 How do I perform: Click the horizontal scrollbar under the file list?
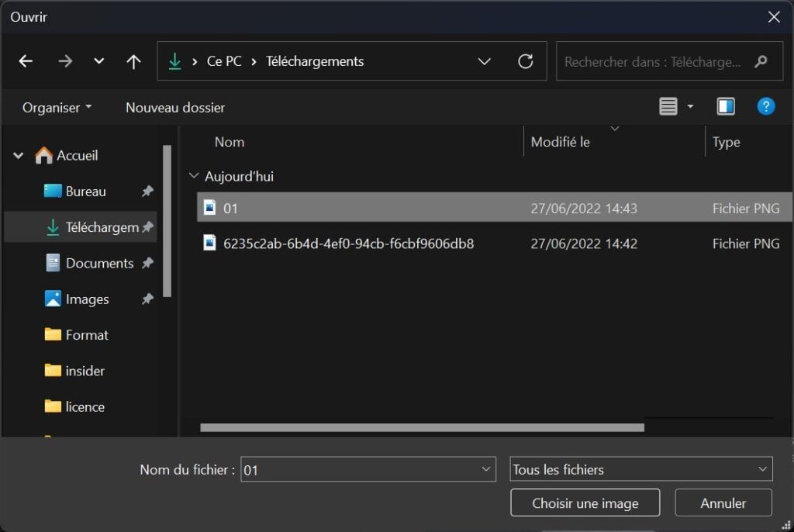coord(423,427)
